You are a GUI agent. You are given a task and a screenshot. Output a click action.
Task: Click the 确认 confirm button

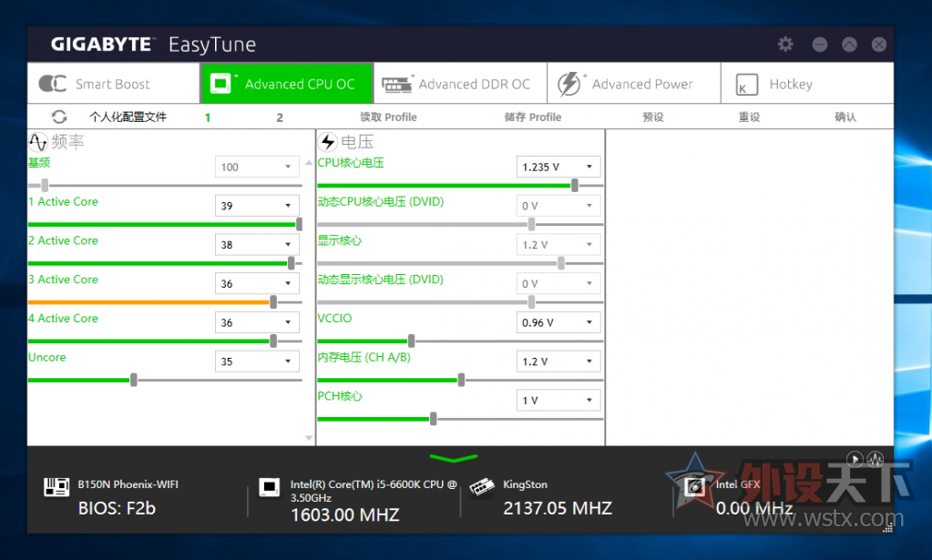point(845,117)
